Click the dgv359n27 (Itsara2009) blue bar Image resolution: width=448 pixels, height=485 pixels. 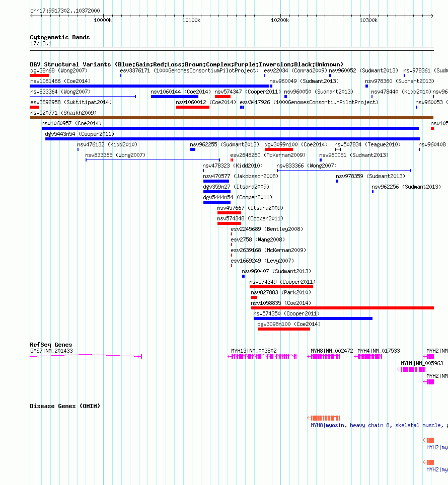pyautogui.click(x=217, y=192)
